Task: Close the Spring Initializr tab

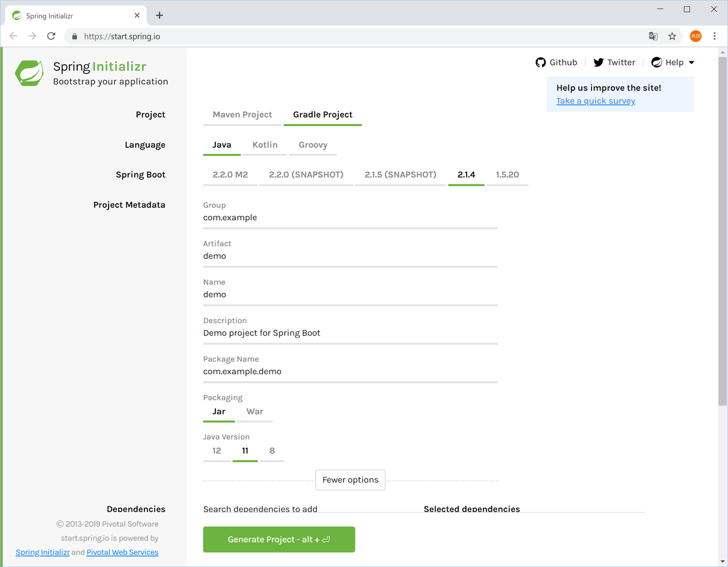Action: (x=138, y=16)
